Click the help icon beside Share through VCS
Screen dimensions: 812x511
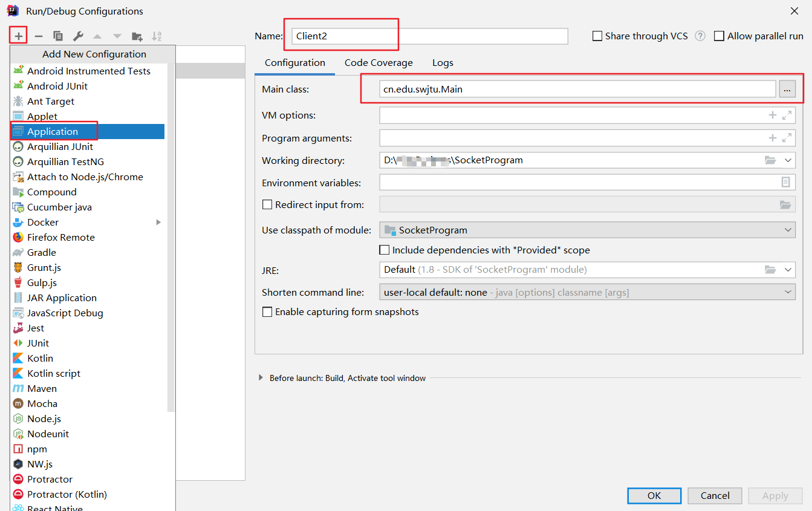pyautogui.click(x=700, y=36)
